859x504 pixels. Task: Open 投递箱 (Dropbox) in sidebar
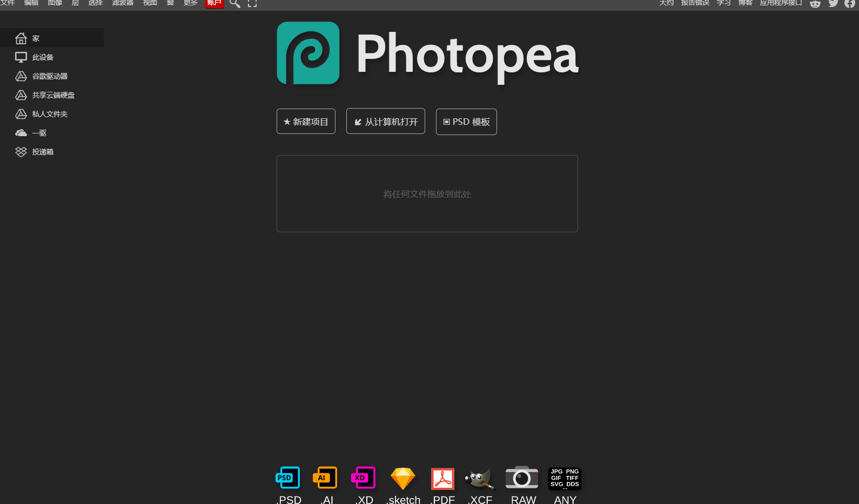(52, 151)
